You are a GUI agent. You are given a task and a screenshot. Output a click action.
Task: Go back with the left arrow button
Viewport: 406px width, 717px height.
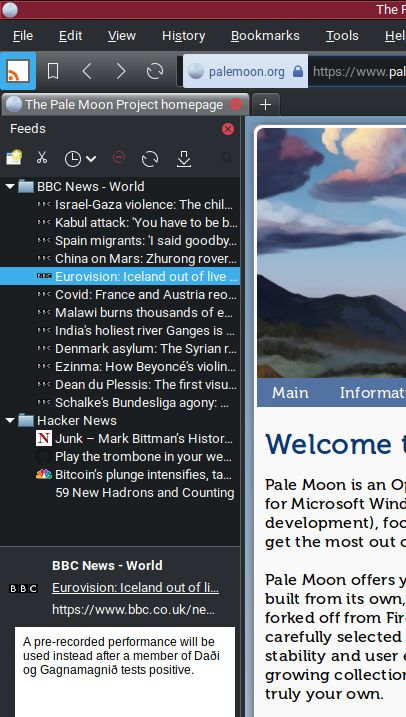tap(87, 71)
